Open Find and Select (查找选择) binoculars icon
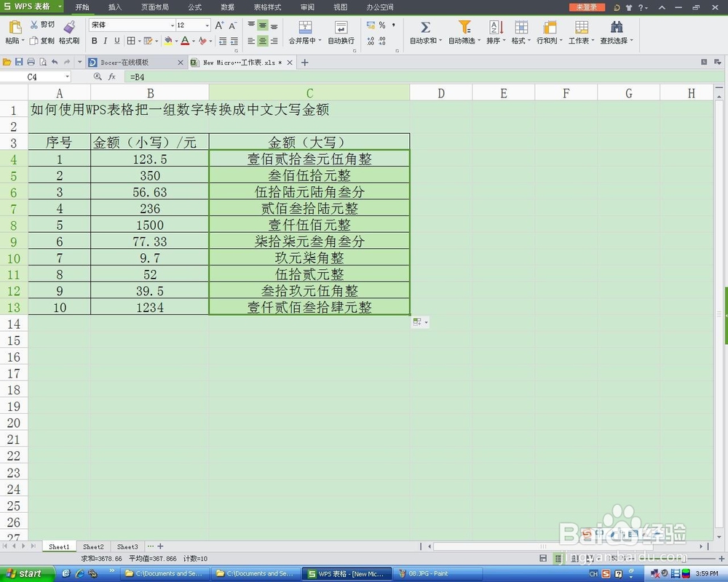The width and height of the screenshot is (728, 582). [x=616, y=26]
